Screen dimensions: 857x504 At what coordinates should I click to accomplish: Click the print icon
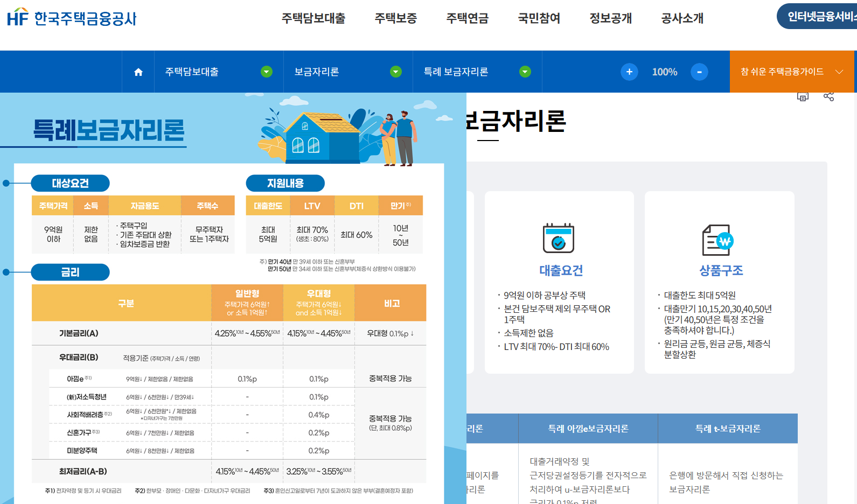click(x=803, y=96)
